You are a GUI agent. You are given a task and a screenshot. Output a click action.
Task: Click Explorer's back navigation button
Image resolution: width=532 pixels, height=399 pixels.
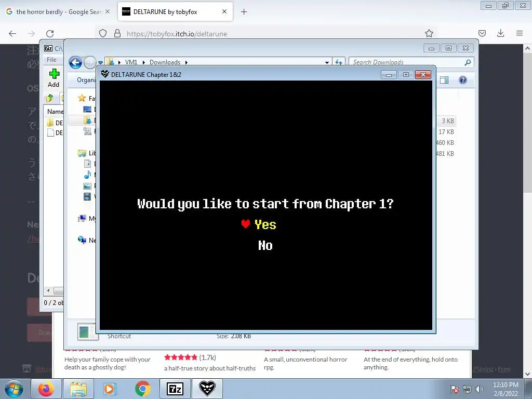[x=75, y=62]
